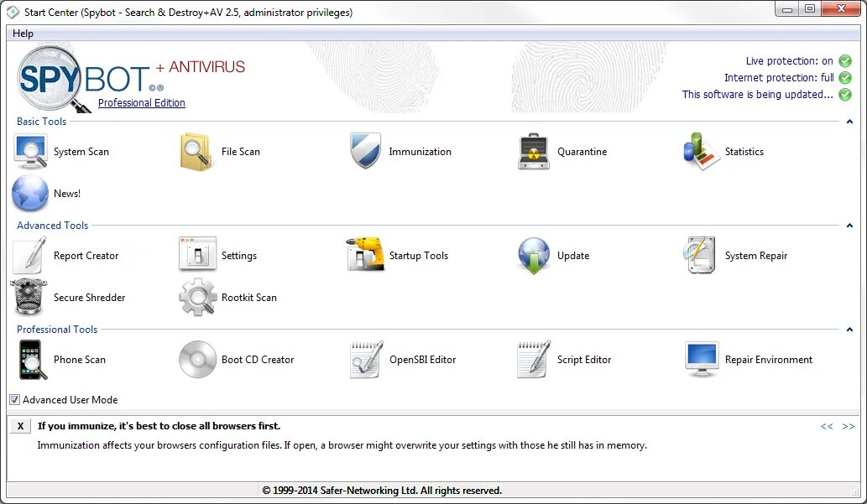Follow the Professional Edition link

(x=142, y=103)
